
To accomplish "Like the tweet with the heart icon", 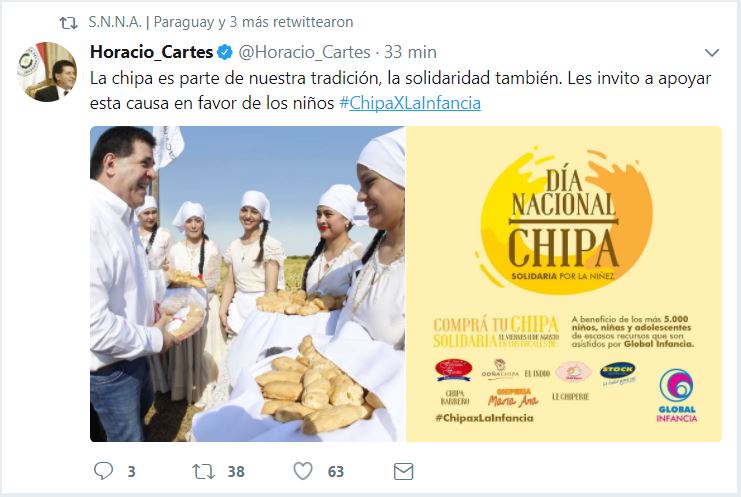I will tap(303, 471).
